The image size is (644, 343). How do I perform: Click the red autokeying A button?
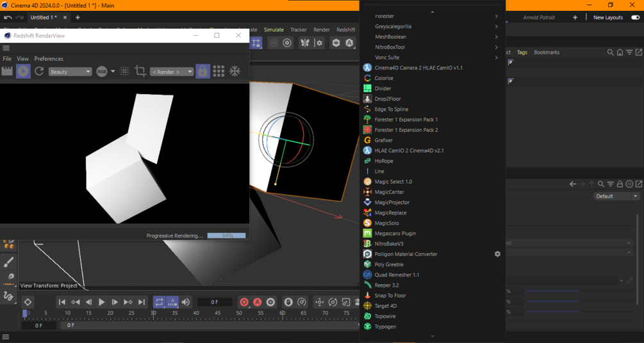tap(258, 303)
